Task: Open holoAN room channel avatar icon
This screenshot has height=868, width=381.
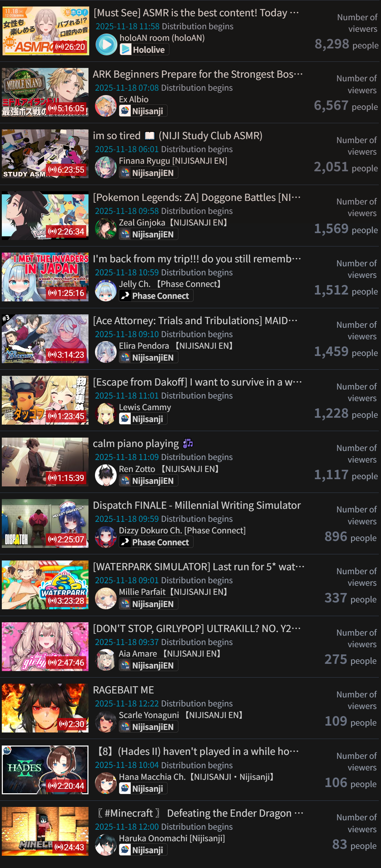Action: [107, 44]
